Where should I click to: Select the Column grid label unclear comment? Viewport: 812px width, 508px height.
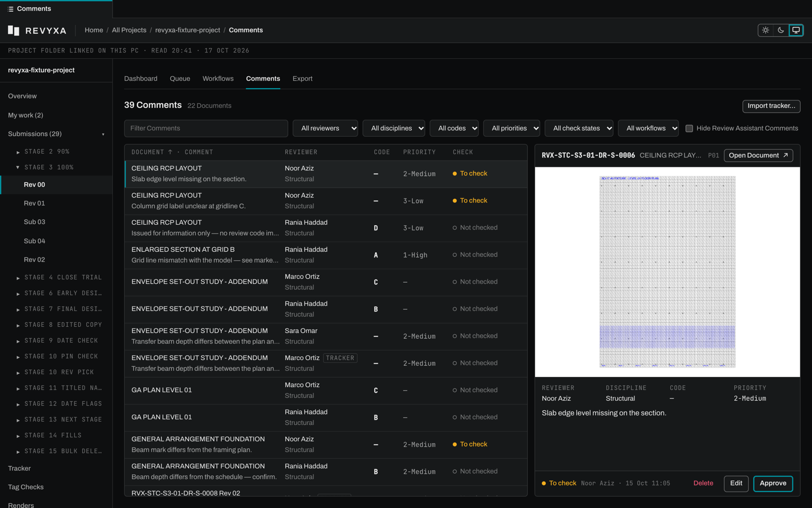(x=326, y=202)
